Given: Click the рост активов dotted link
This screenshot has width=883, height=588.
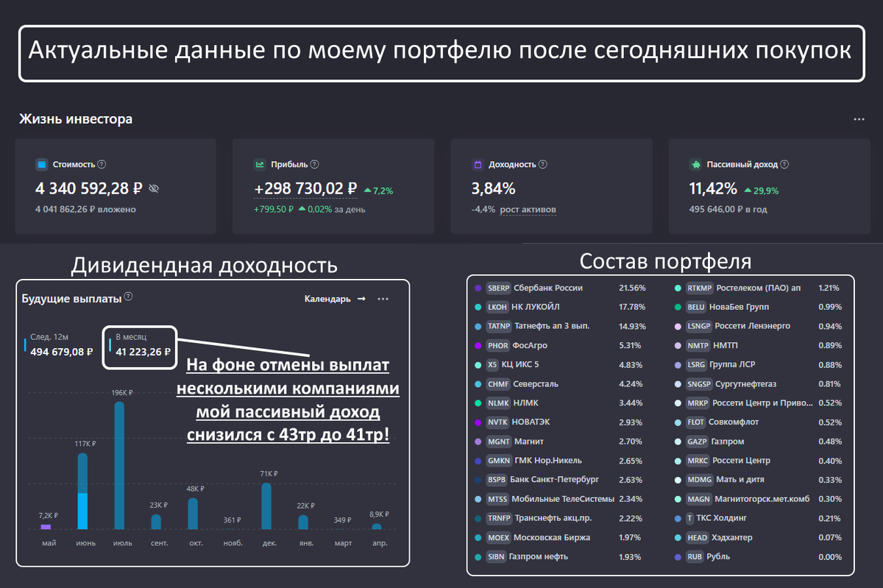Looking at the screenshot, I should [x=528, y=210].
